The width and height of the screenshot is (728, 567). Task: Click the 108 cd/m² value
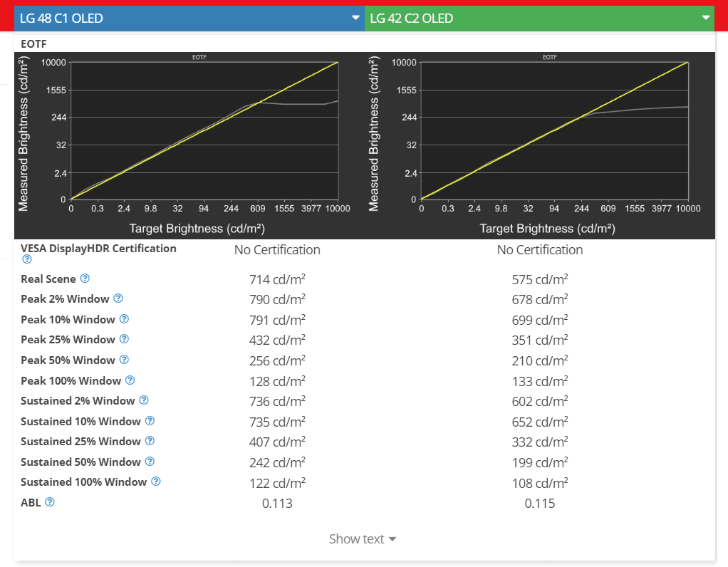pyautogui.click(x=540, y=482)
